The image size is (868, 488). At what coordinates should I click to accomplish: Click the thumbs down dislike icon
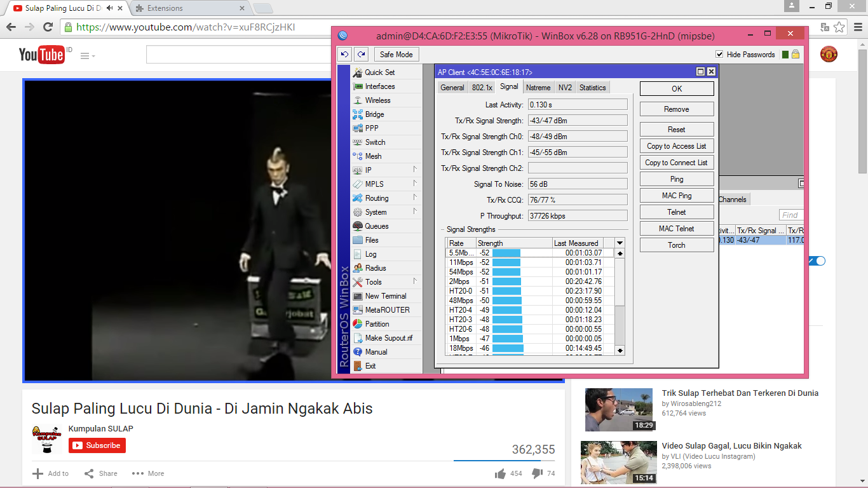tap(537, 473)
